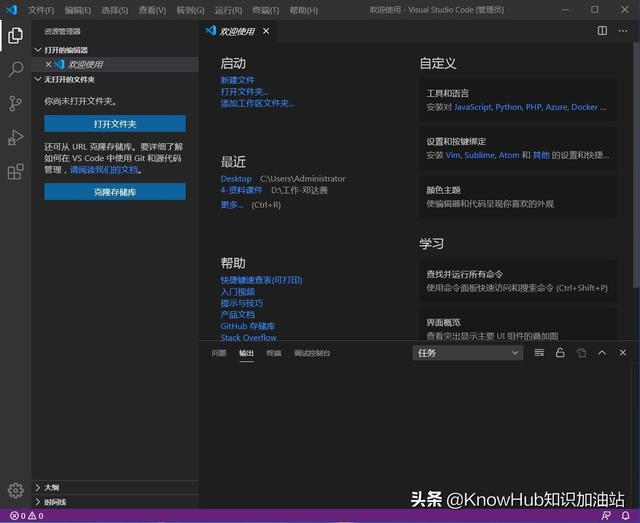Open the 产品文档 link

coord(238,315)
